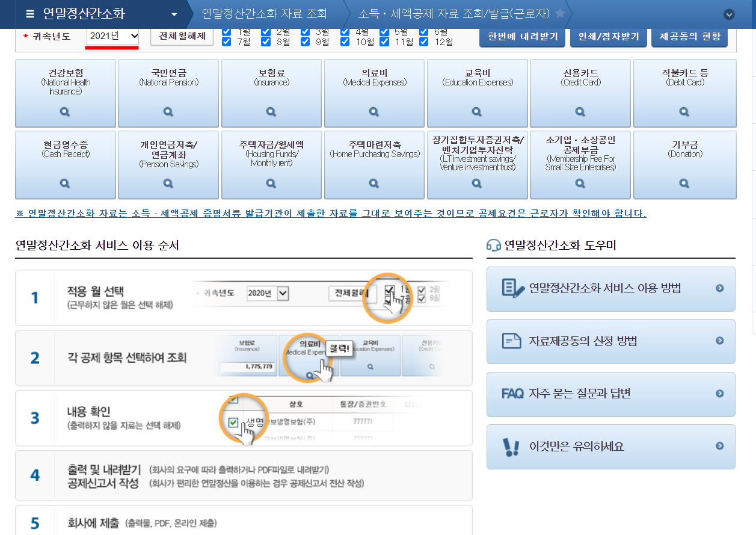
Task: Click magnifier icon under 교육비
Action: 477,112
